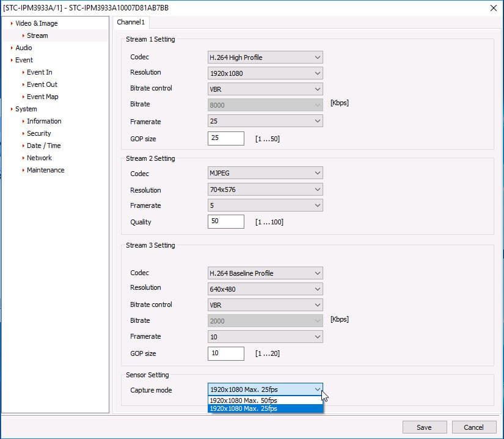This screenshot has height=439, width=504.
Task: Open the Stream 1 Framerate dropdown
Action: click(x=265, y=121)
